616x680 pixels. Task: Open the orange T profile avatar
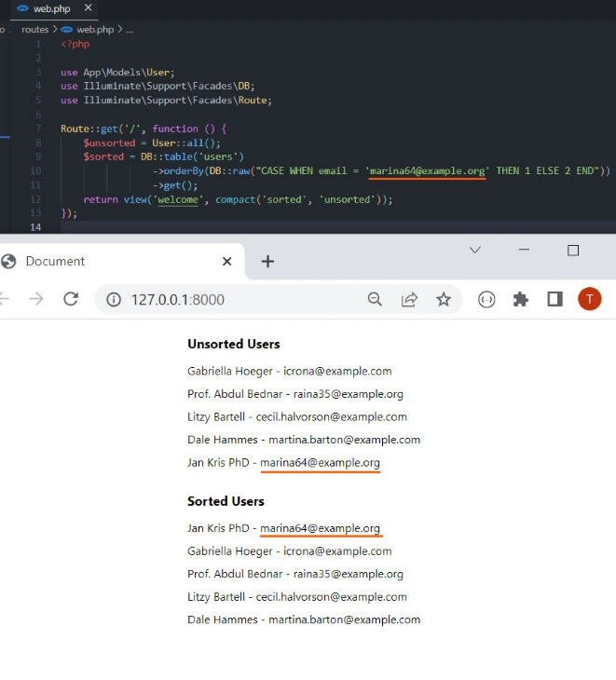pyautogui.click(x=589, y=299)
